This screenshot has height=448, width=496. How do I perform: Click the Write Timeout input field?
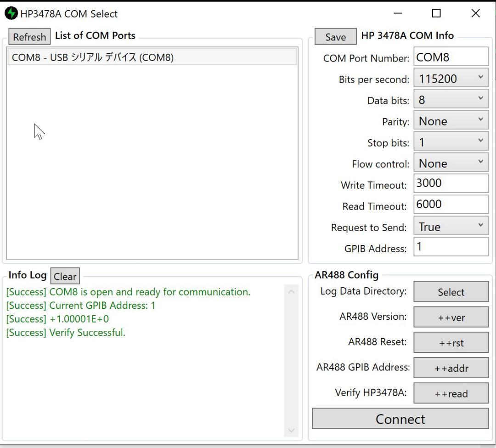coord(451,183)
